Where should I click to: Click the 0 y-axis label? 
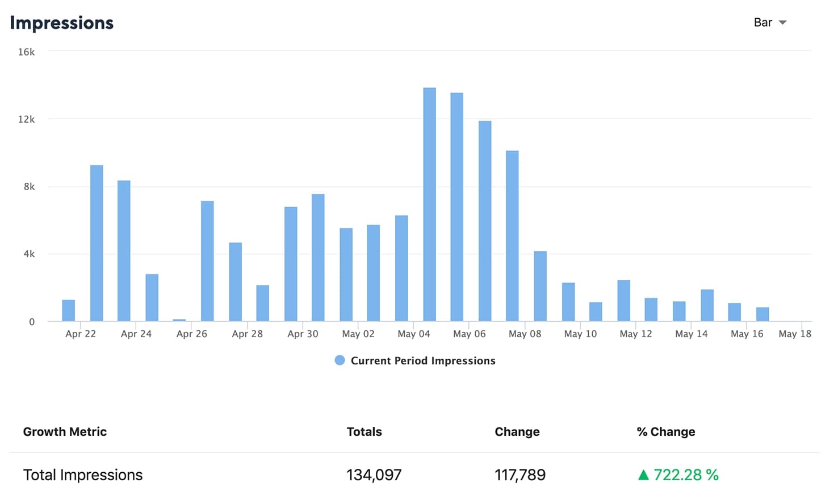tap(32, 322)
